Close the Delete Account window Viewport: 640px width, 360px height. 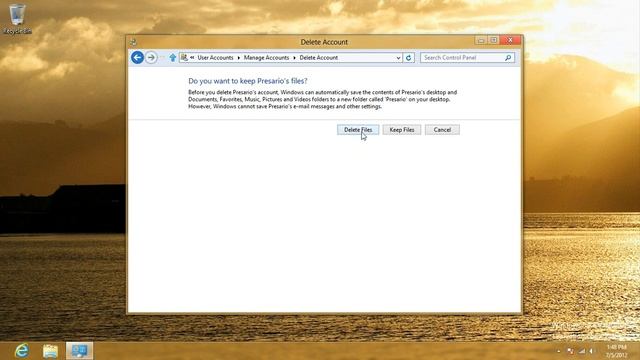(511, 40)
